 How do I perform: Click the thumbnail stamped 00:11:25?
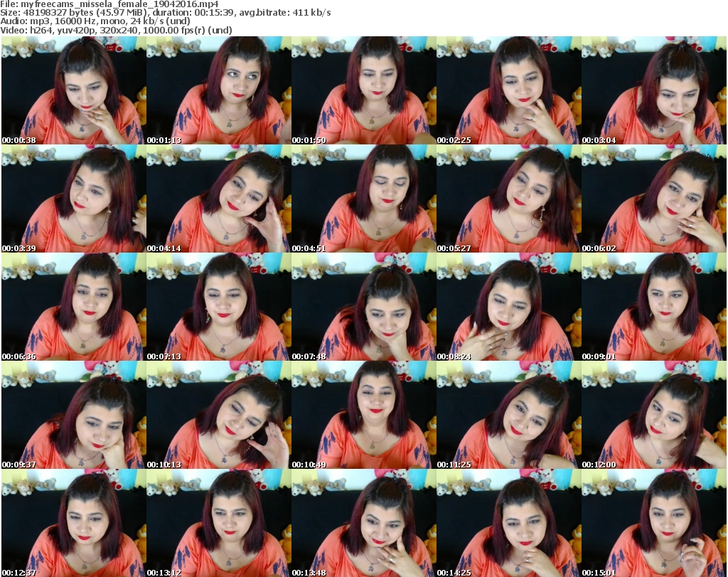point(509,415)
